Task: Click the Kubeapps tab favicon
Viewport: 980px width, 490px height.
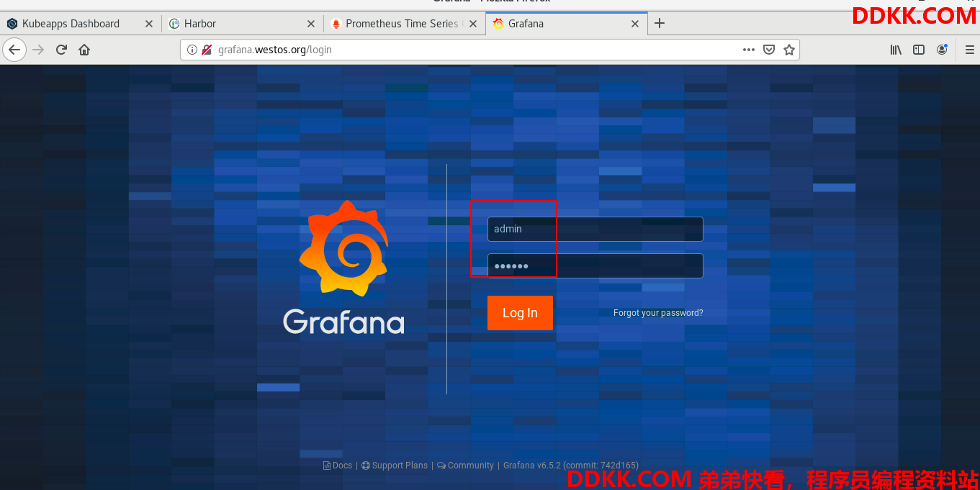Action: coord(12,24)
